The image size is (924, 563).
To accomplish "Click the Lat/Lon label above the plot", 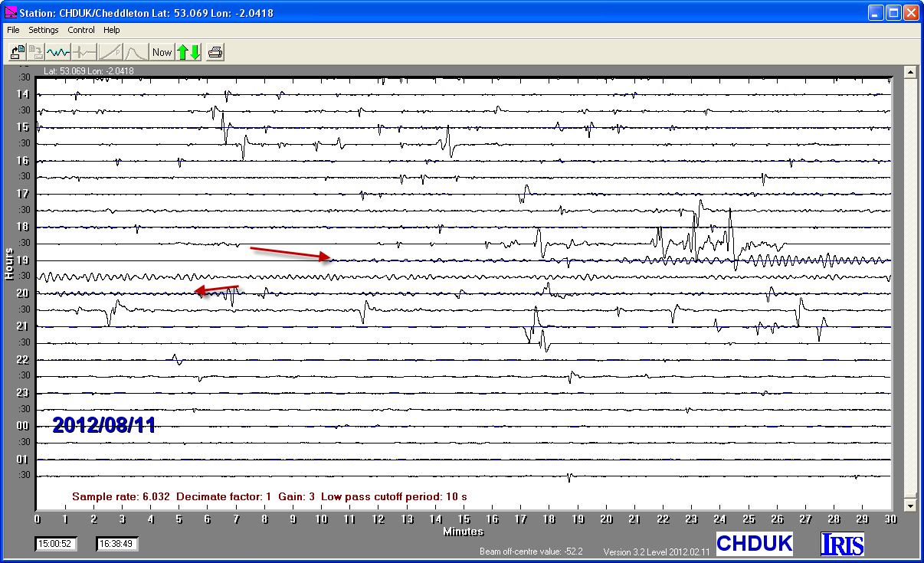I will point(88,71).
